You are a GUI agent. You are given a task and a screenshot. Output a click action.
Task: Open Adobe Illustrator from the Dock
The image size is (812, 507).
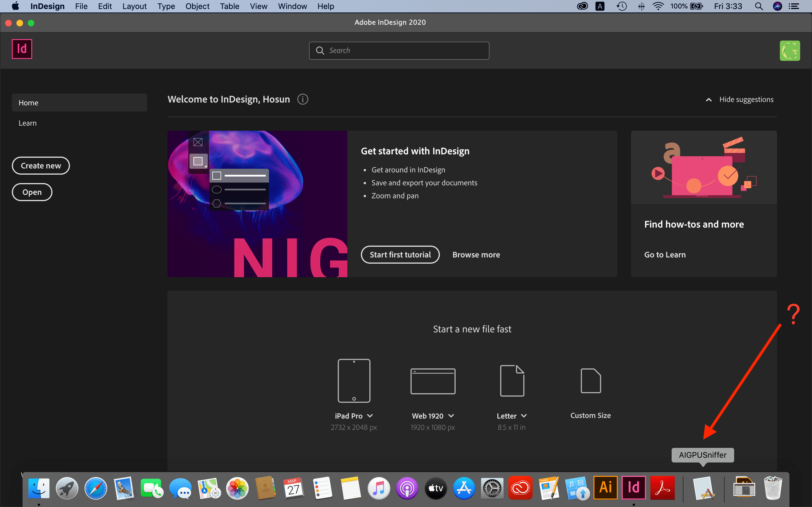click(x=605, y=488)
